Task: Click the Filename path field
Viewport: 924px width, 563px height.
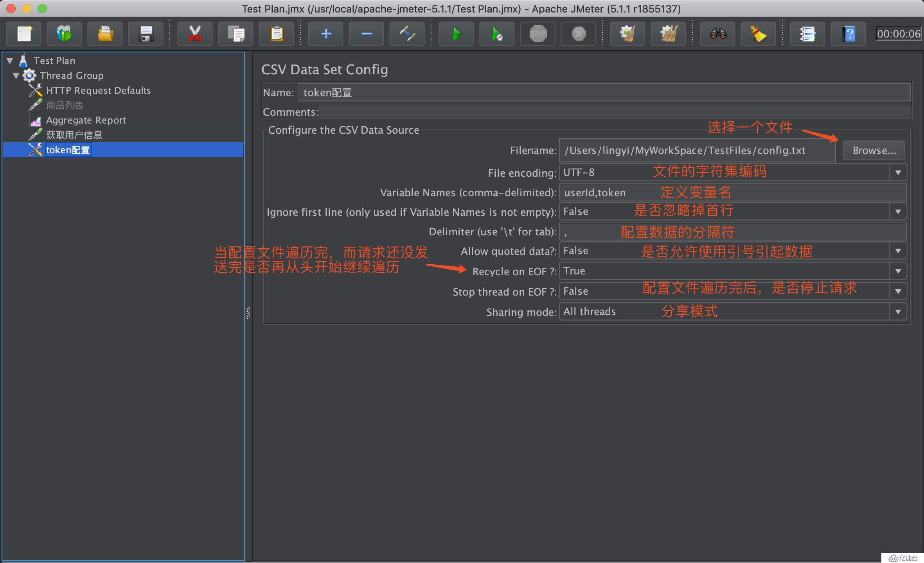Action: 697,151
